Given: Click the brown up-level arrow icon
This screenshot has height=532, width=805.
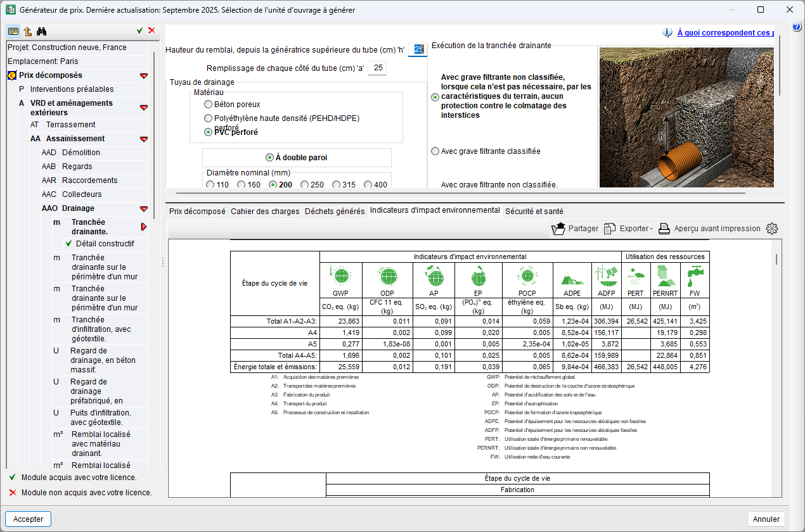Looking at the screenshot, I should [27, 31].
